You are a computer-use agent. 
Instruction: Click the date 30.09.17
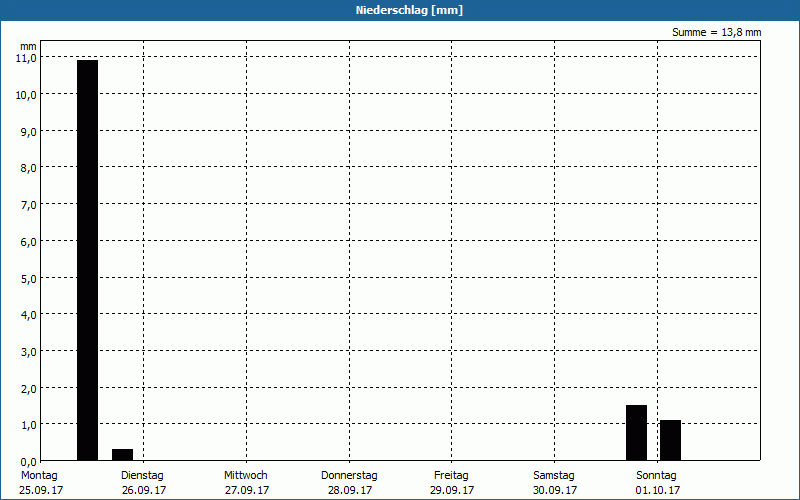[555, 490]
